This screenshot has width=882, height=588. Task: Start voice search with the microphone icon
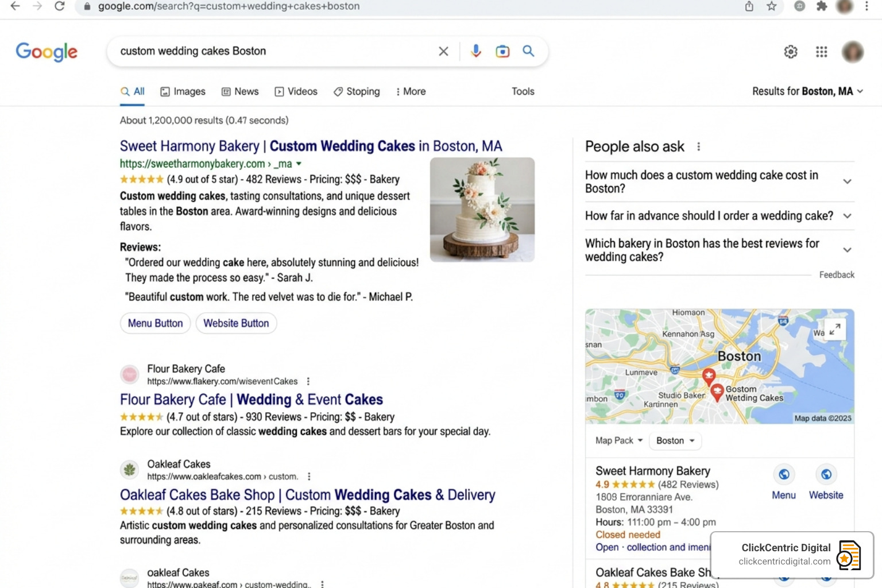475,51
